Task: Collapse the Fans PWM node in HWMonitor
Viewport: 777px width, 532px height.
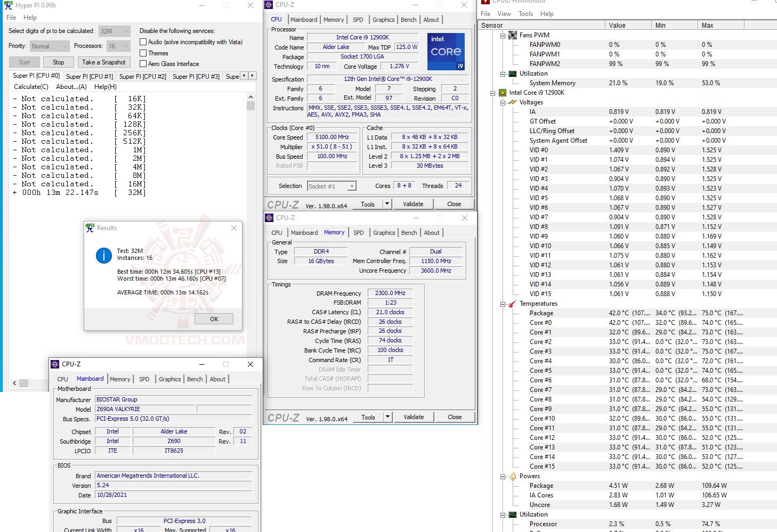Action: point(503,36)
